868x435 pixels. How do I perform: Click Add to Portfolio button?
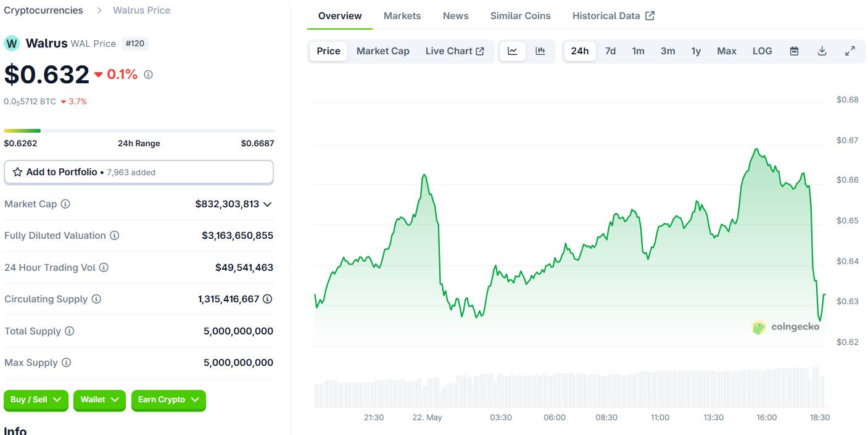point(139,172)
